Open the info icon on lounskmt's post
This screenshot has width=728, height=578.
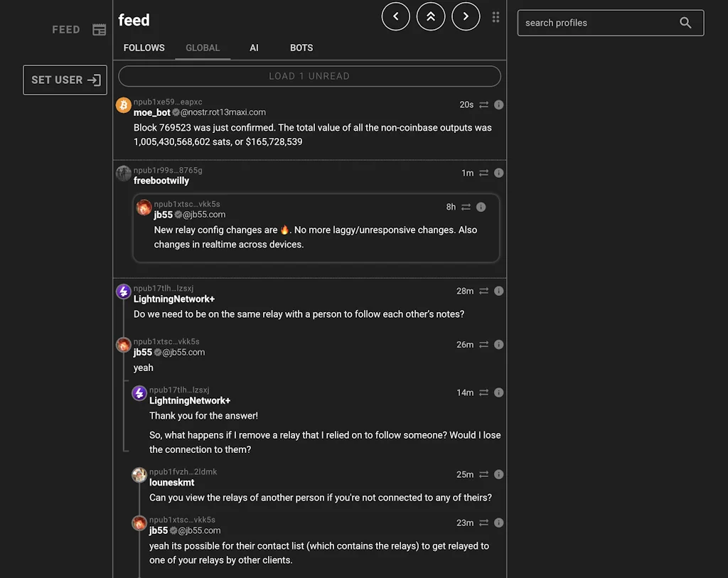(498, 474)
